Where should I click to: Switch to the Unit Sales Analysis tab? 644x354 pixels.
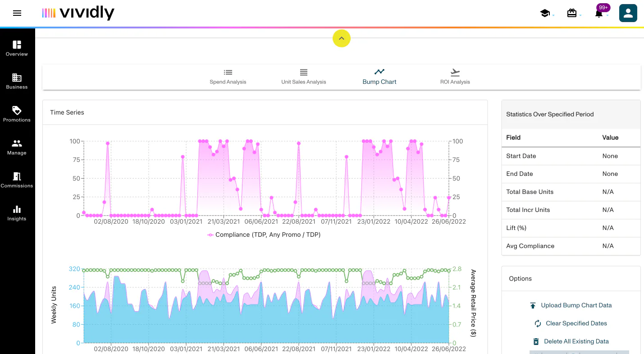coord(304,77)
